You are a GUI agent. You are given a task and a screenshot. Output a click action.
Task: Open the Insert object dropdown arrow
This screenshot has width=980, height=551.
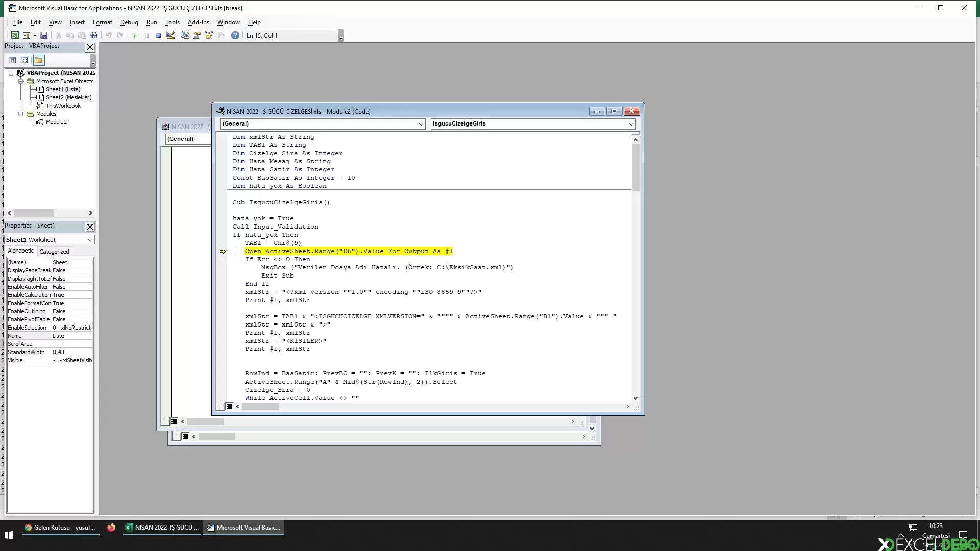pos(35,35)
